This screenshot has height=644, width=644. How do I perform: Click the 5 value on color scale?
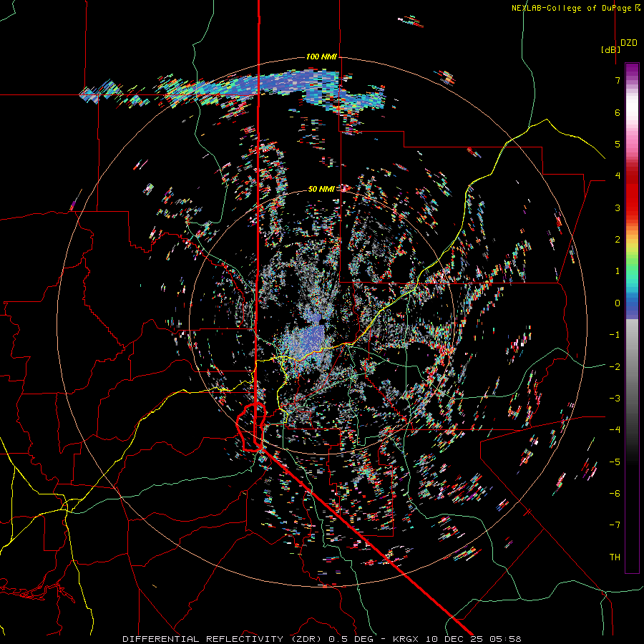618,144
